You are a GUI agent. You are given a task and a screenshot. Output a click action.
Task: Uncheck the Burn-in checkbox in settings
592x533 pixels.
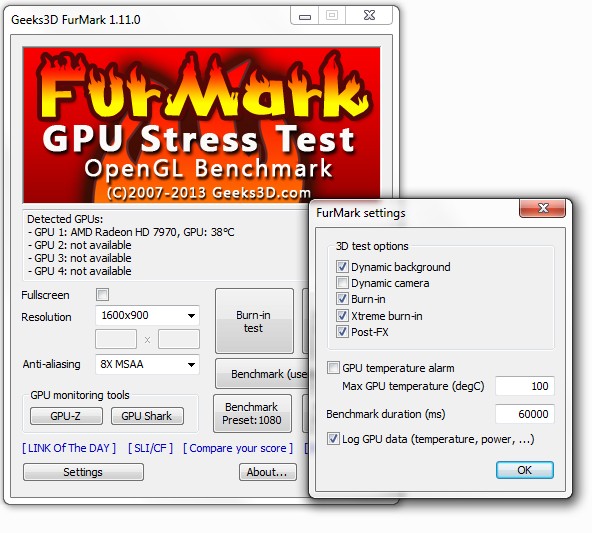click(342, 299)
